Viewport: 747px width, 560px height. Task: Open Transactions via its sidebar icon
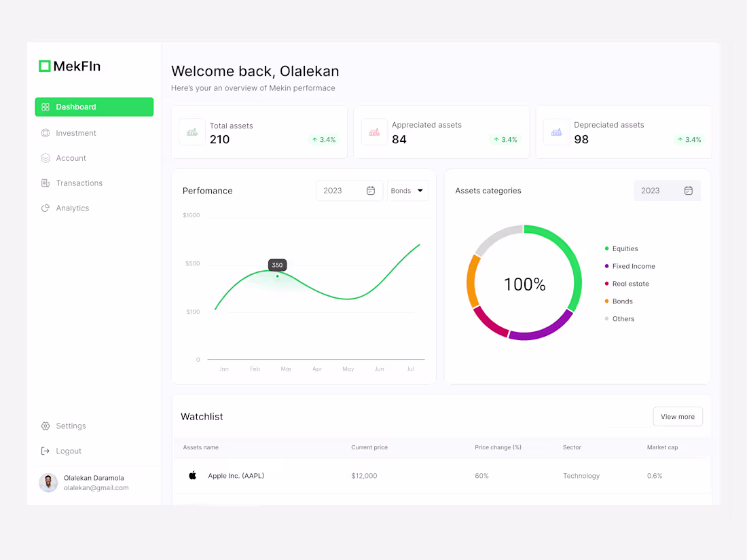(x=45, y=183)
